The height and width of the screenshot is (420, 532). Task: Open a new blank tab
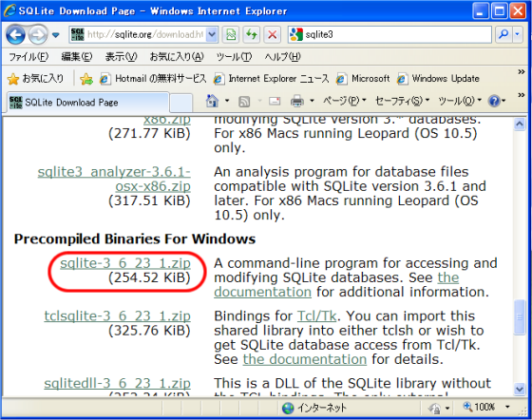(180, 103)
